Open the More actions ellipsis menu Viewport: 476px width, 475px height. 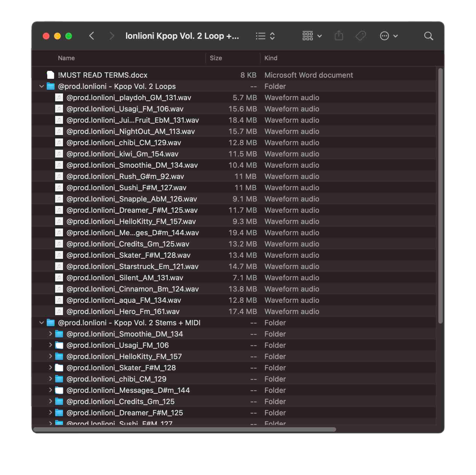[389, 36]
